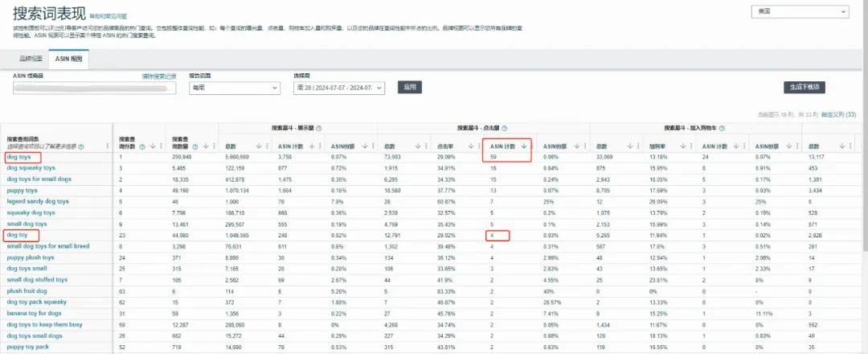Screen dimensions: 868x354
Task: Sort 加入购物车 ASIN份额 arrow
Action: click(789, 146)
